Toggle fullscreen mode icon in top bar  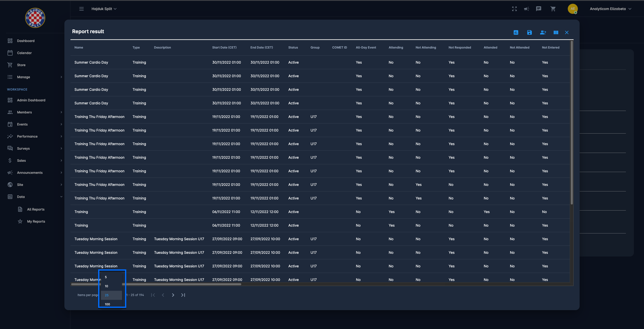click(x=514, y=9)
